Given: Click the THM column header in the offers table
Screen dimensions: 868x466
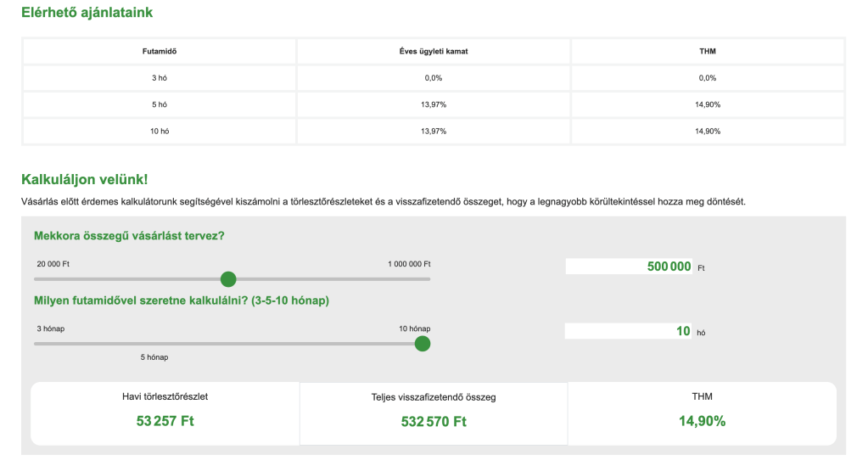Looking at the screenshot, I should pyautogui.click(x=708, y=51).
